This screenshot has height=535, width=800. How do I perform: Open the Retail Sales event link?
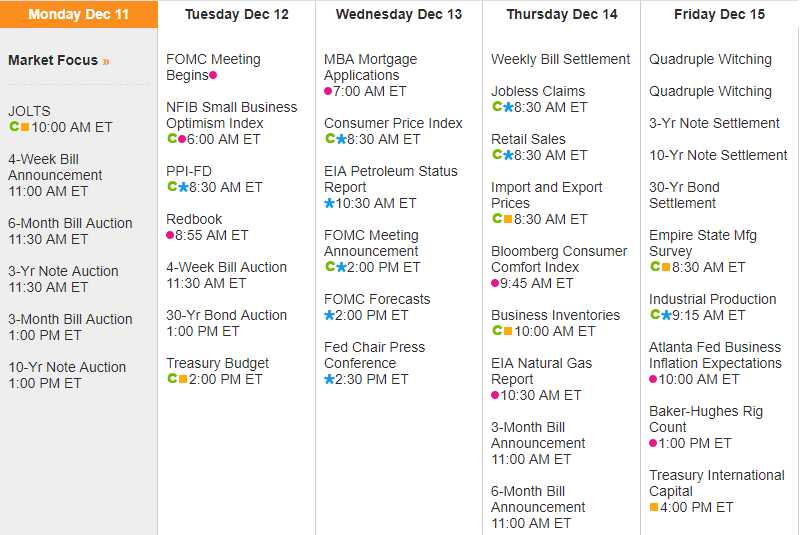528,139
